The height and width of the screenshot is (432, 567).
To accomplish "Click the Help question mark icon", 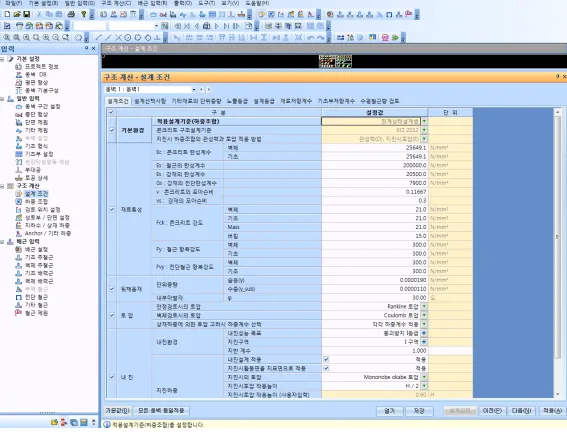I will (x=84, y=14).
